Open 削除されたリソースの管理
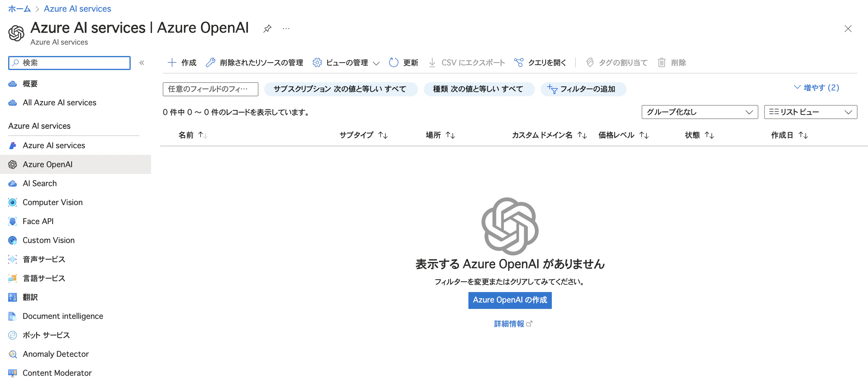 (x=254, y=62)
